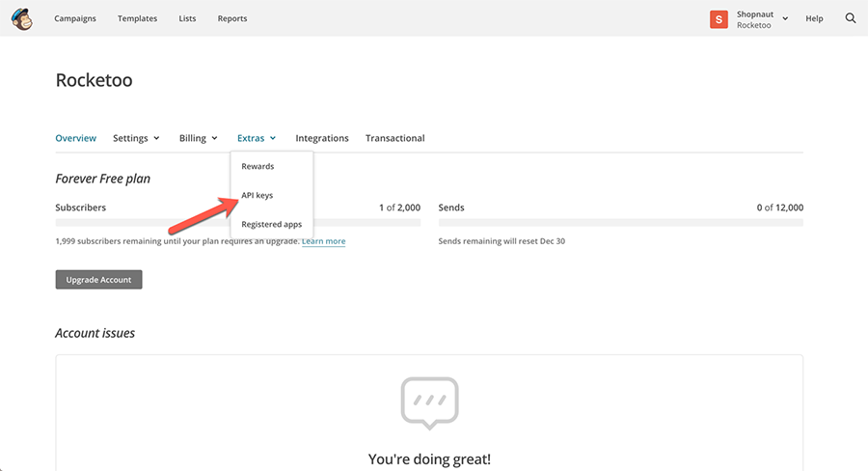Click the Mailchimp Freddie logo
This screenshot has width=868, height=471.
pos(22,19)
